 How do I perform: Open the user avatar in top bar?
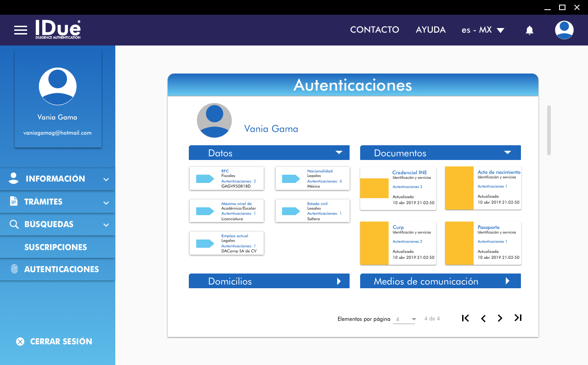click(x=564, y=30)
